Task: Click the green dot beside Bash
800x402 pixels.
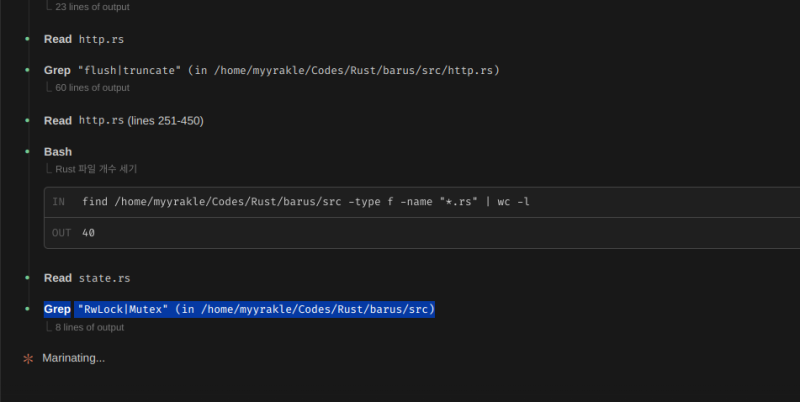Action: (x=28, y=152)
